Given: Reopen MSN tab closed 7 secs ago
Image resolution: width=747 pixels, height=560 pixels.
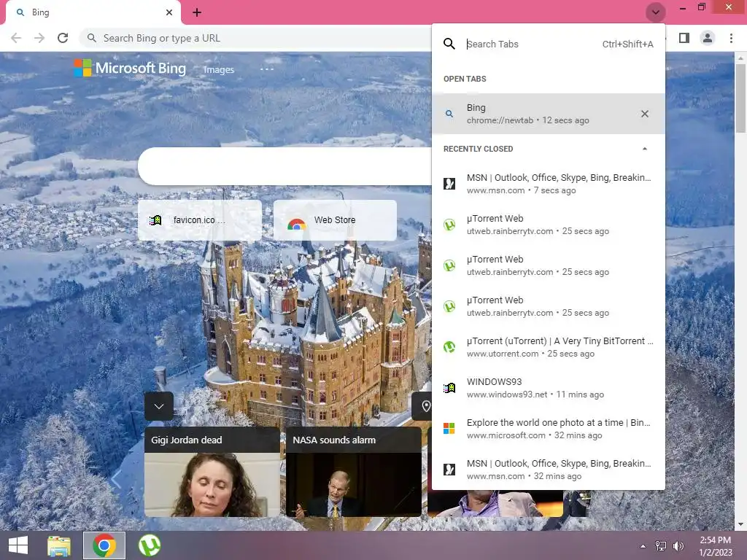Looking at the screenshot, I should [x=549, y=183].
